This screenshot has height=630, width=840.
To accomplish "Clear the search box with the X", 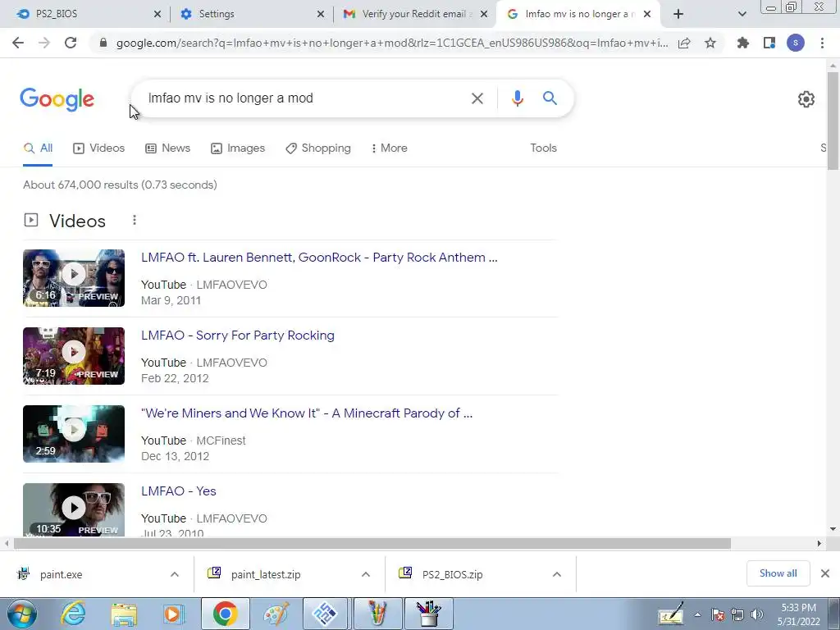I will 477,98.
